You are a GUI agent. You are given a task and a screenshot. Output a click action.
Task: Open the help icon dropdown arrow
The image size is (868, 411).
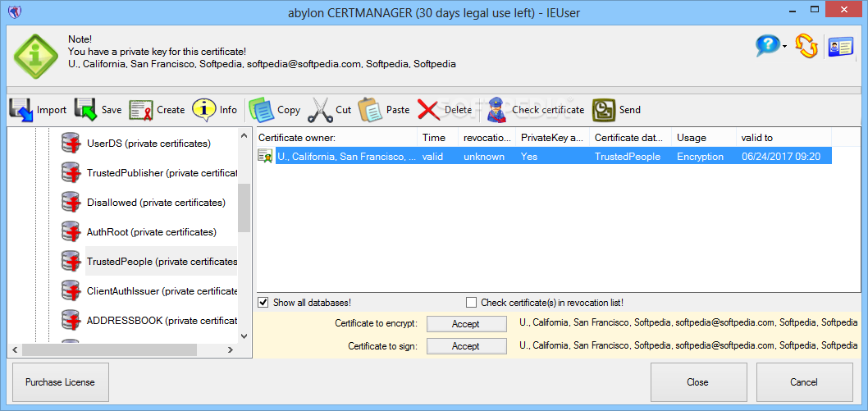[785, 47]
